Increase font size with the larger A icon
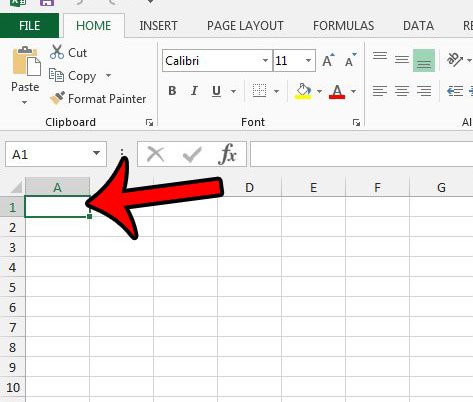Viewport: 473px width, 402px height. [x=328, y=60]
